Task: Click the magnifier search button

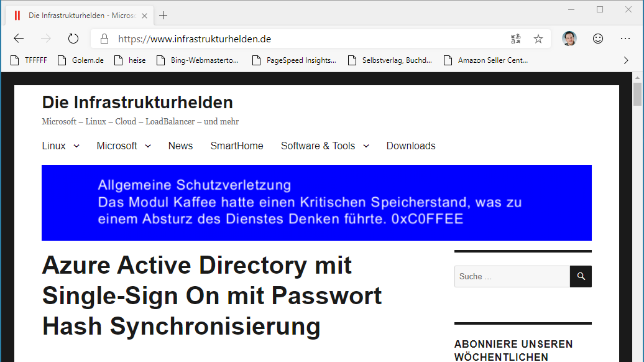Action: coord(581,277)
